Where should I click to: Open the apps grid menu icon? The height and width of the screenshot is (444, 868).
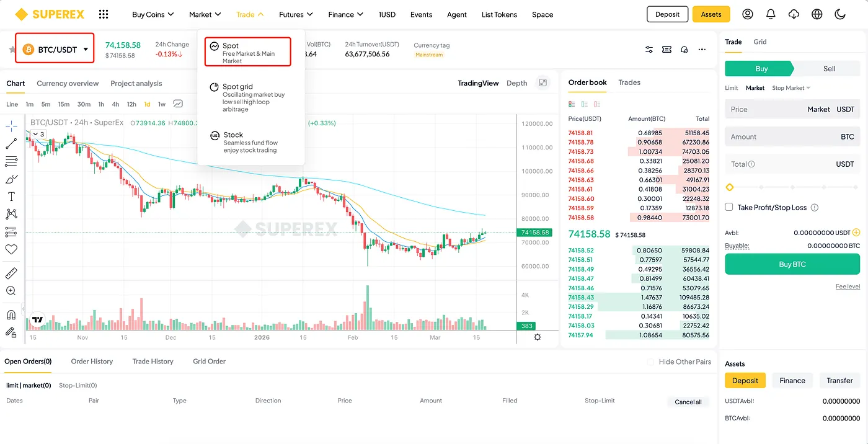click(104, 14)
